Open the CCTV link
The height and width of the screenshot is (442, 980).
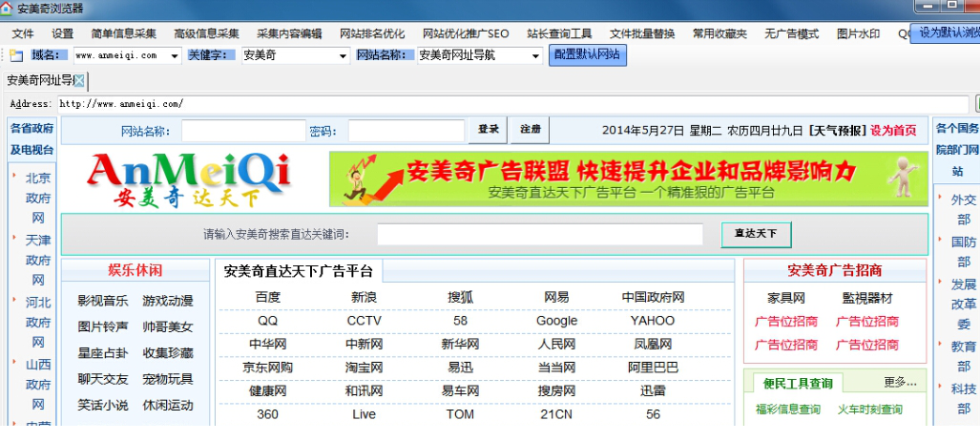click(x=364, y=321)
